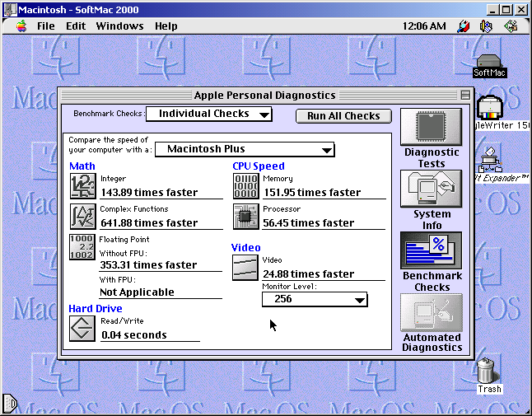Click the Complex Functions benchmark icon
The height and width of the screenshot is (416, 532).
(83, 217)
